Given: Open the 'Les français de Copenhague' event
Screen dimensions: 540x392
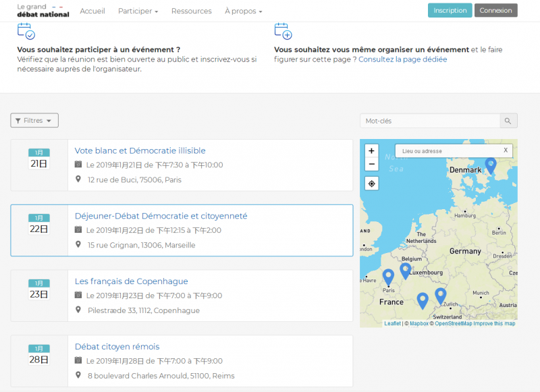Looking at the screenshot, I should click(131, 281).
